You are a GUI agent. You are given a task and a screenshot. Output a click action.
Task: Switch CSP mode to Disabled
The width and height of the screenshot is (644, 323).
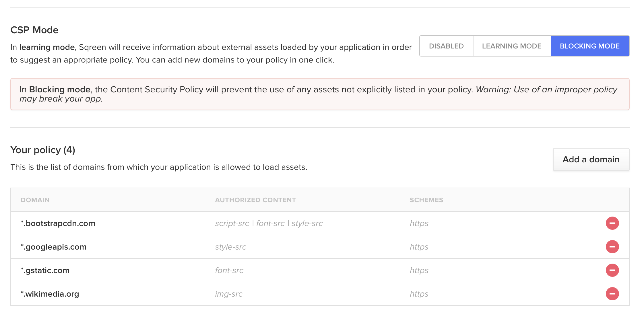pyautogui.click(x=446, y=46)
